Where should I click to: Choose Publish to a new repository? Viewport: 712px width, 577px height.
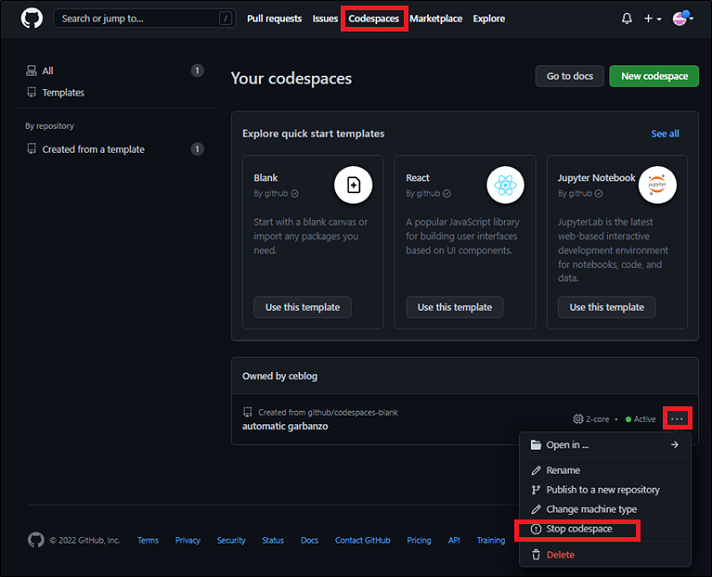coord(605,490)
